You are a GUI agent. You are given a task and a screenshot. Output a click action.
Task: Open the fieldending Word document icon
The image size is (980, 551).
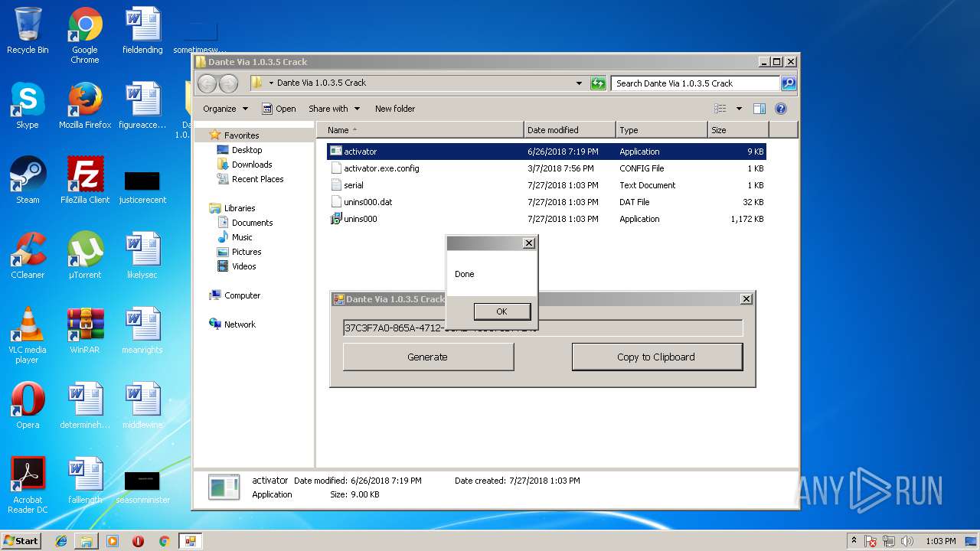pyautogui.click(x=142, y=31)
